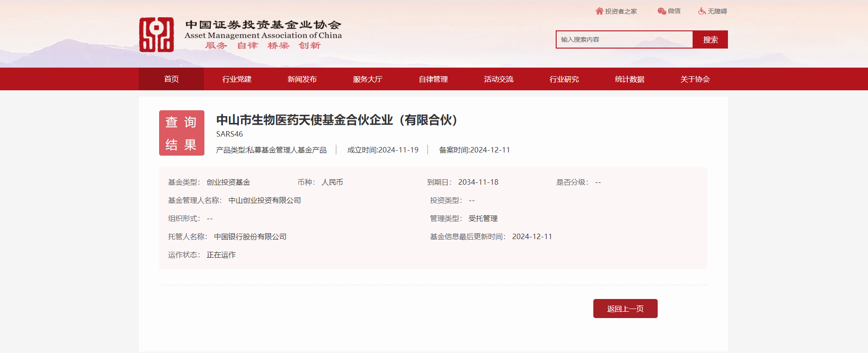Open the WeChat icon in header
The height and width of the screenshot is (353, 868).
[x=662, y=11]
